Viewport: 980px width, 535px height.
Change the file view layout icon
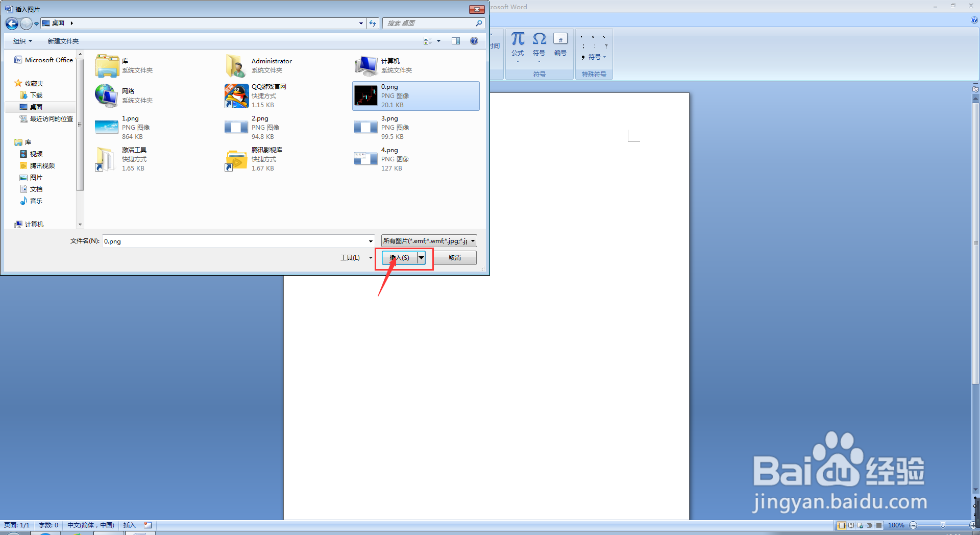coord(428,41)
